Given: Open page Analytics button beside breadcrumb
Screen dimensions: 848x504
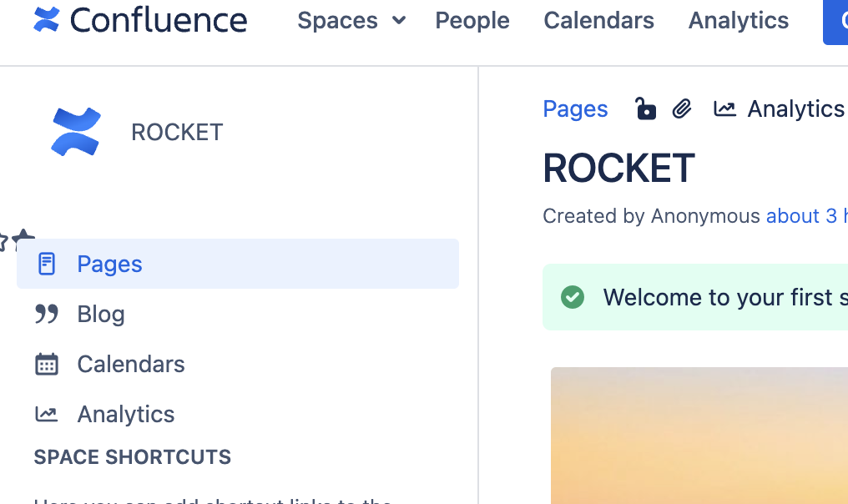Looking at the screenshot, I should tap(780, 109).
